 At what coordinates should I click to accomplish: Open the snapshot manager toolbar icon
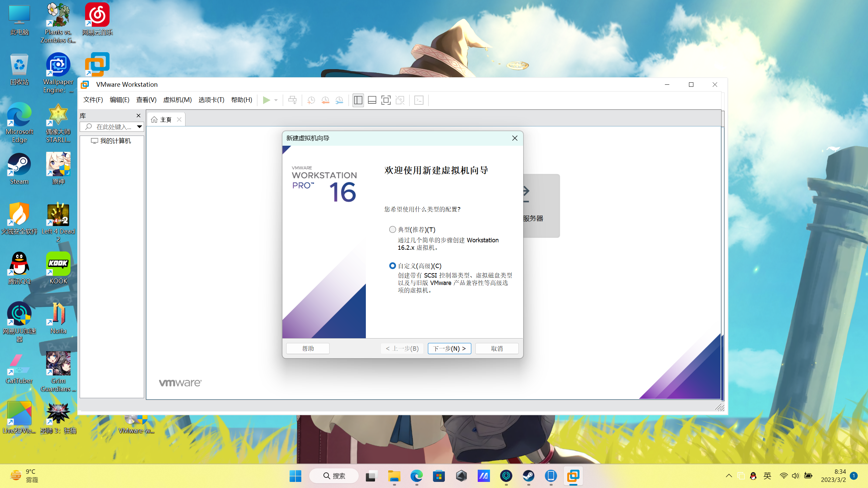pos(339,100)
